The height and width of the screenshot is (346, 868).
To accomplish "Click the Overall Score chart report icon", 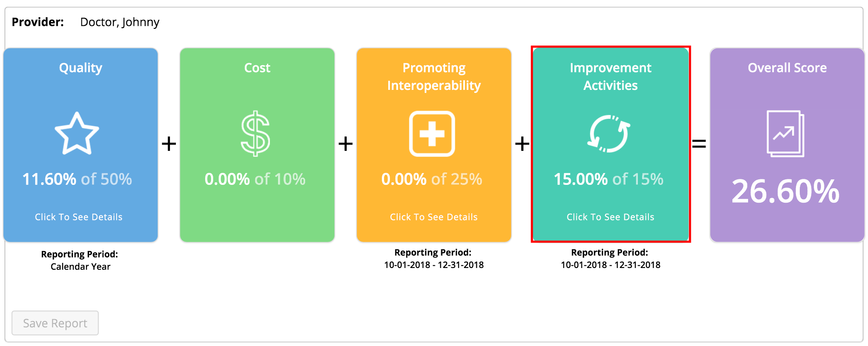I will point(785,134).
